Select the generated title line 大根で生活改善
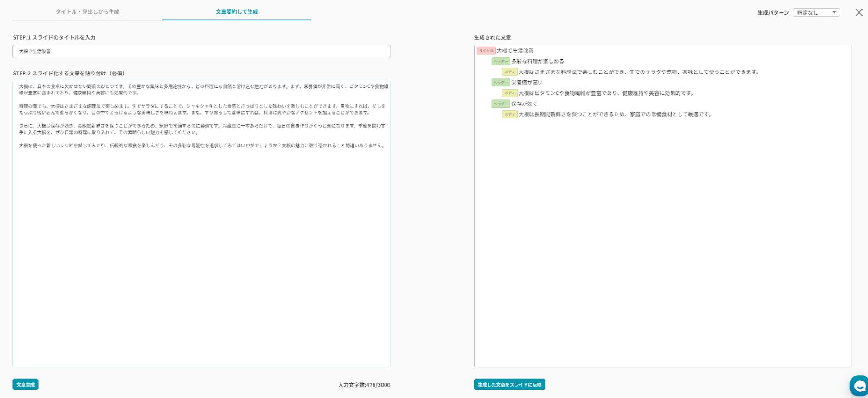The width and height of the screenshot is (868, 398). tap(515, 50)
